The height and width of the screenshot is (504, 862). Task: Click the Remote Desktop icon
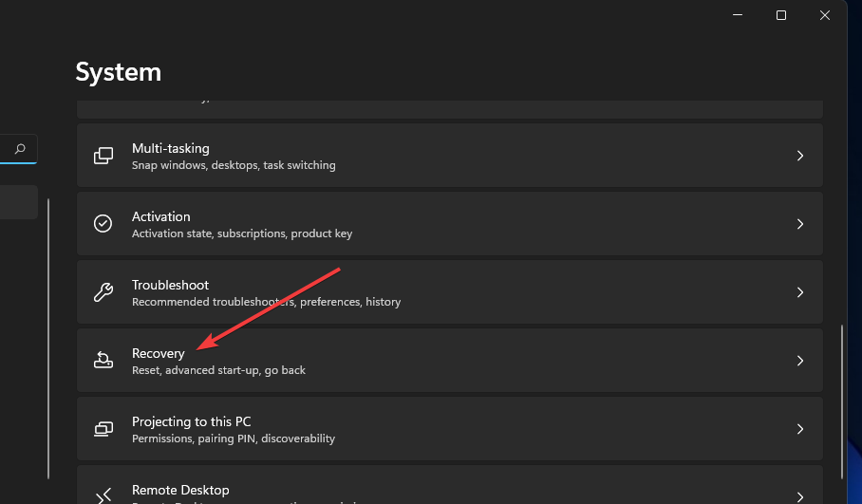(x=103, y=494)
